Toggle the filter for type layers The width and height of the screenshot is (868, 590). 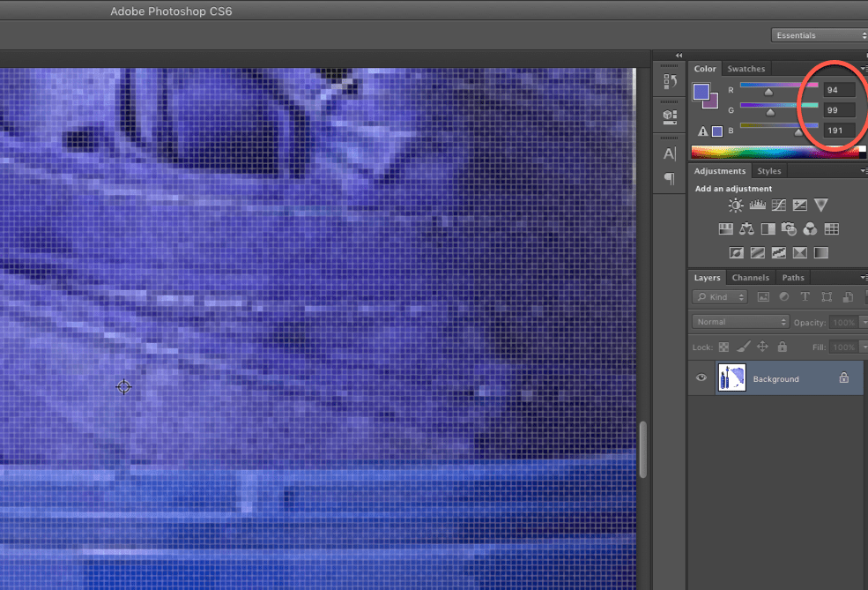click(x=805, y=297)
